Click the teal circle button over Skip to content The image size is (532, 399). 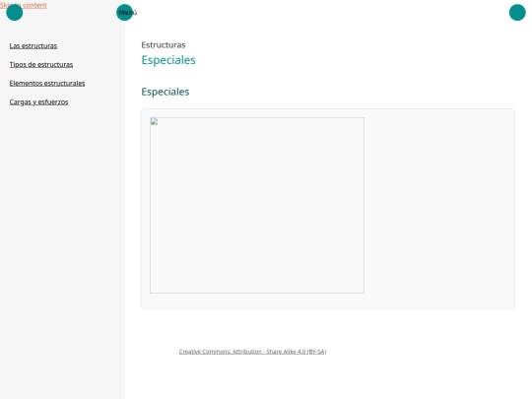(14, 13)
